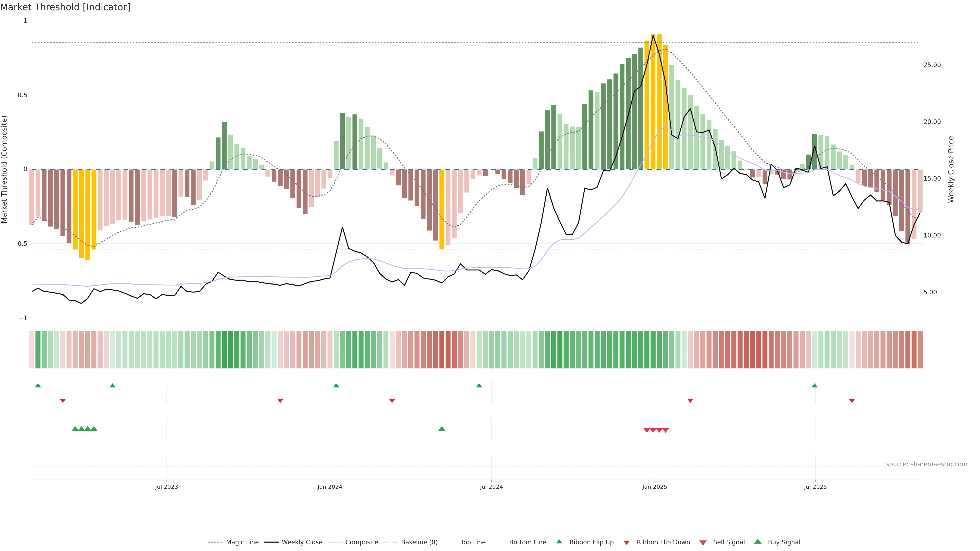Click the Sell Signal legend triangle icon

tap(703, 543)
